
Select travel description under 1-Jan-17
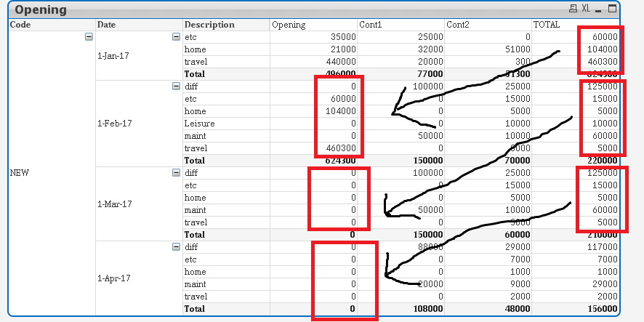(196, 62)
